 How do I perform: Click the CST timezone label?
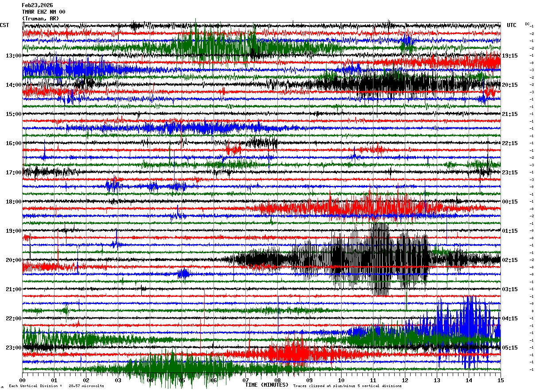[x=4, y=25]
